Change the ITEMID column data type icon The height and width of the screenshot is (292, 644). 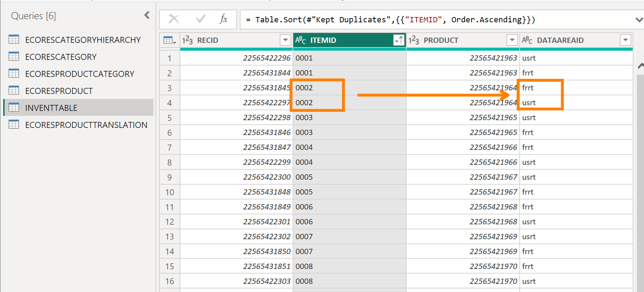pyautogui.click(x=300, y=40)
